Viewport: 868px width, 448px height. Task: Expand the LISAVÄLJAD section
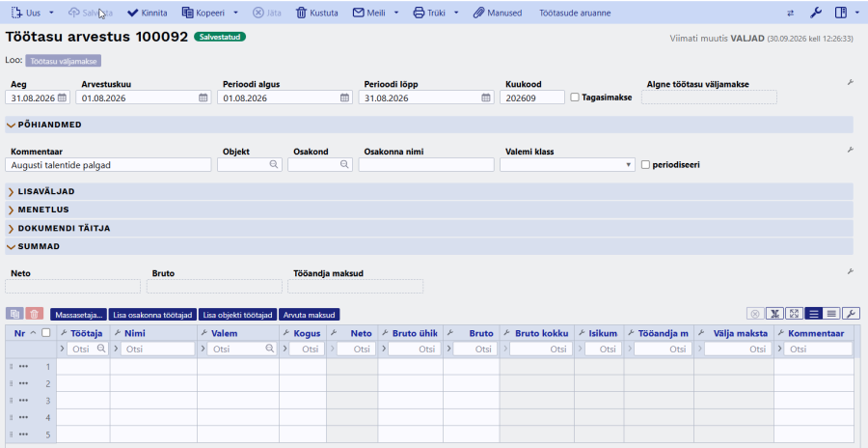pos(429,191)
